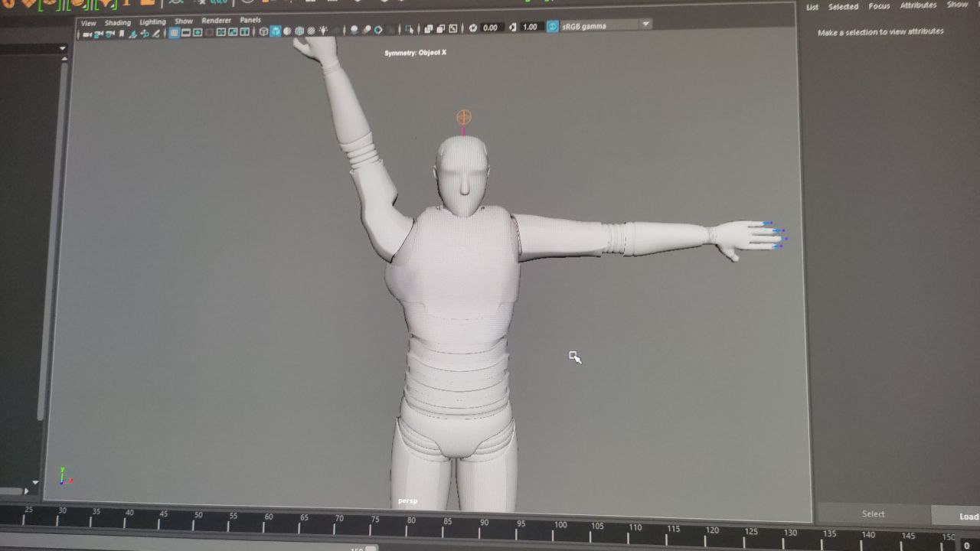This screenshot has width=980, height=551.
Task: Click the Symmetry: Object X text
Action: (415, 53)
